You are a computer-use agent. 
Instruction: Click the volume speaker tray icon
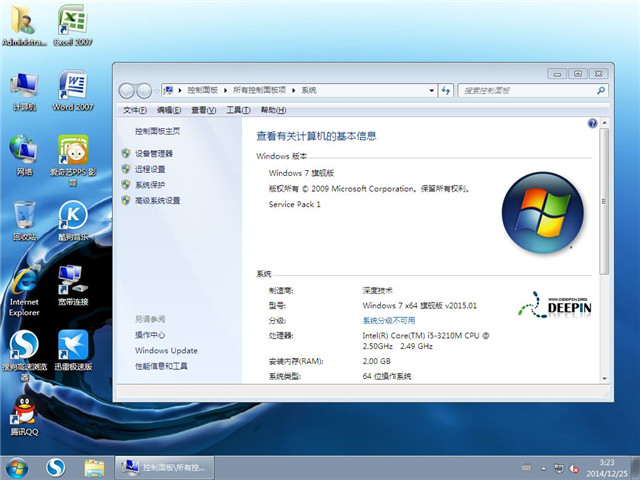[575, 469]
